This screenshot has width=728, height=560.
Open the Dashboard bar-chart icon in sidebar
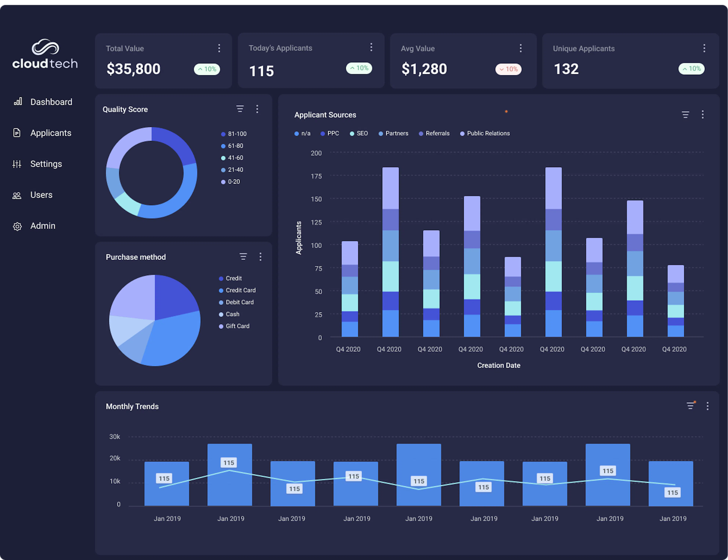click(18, 102)
